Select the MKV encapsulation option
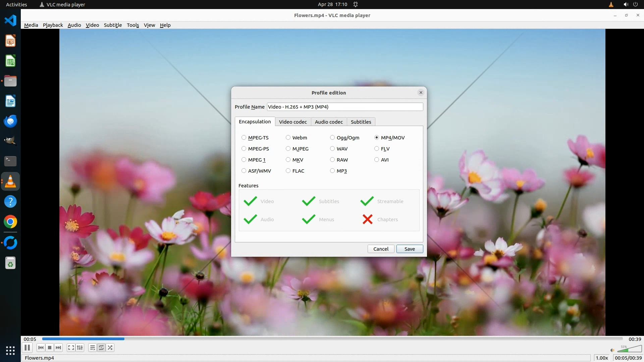 tap(288, 160)
